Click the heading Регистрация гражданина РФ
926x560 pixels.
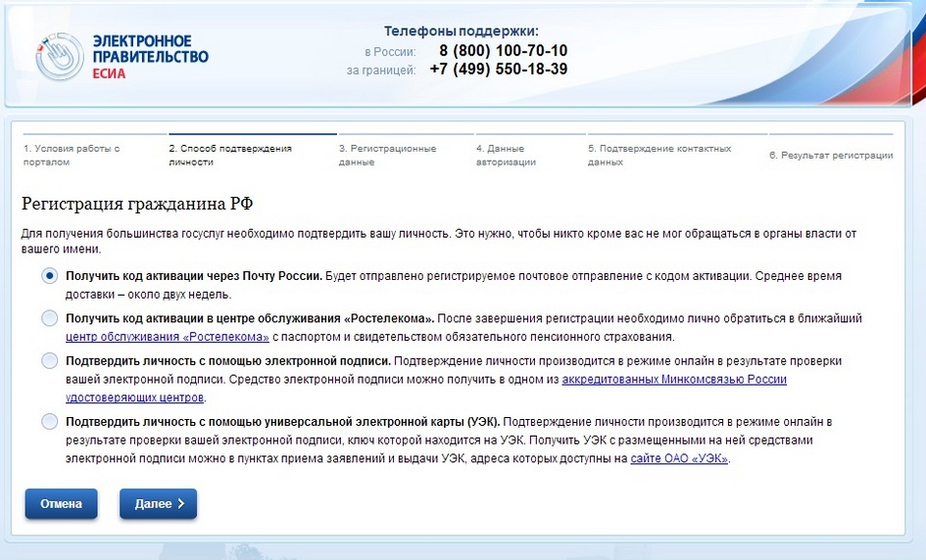(x=137, y=204)
